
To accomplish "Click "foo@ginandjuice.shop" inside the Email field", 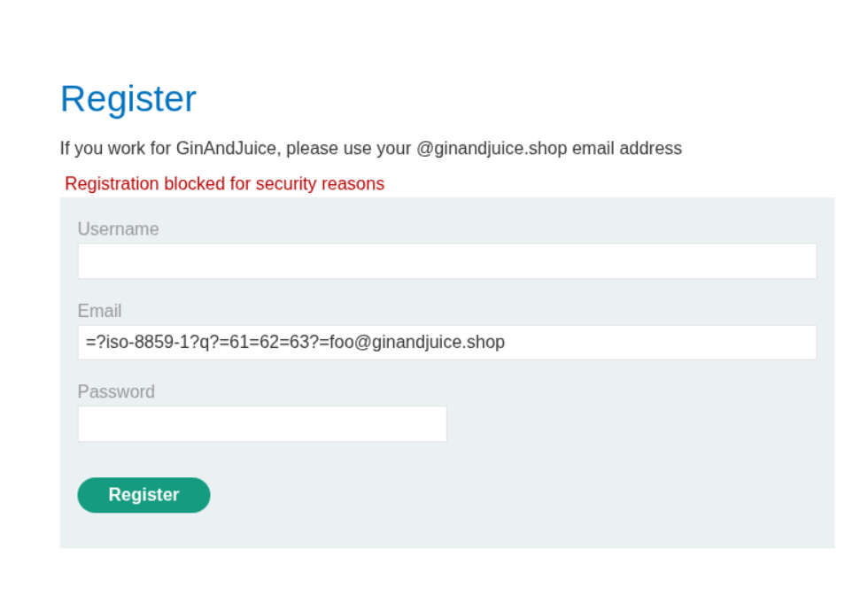I will 417,342.
